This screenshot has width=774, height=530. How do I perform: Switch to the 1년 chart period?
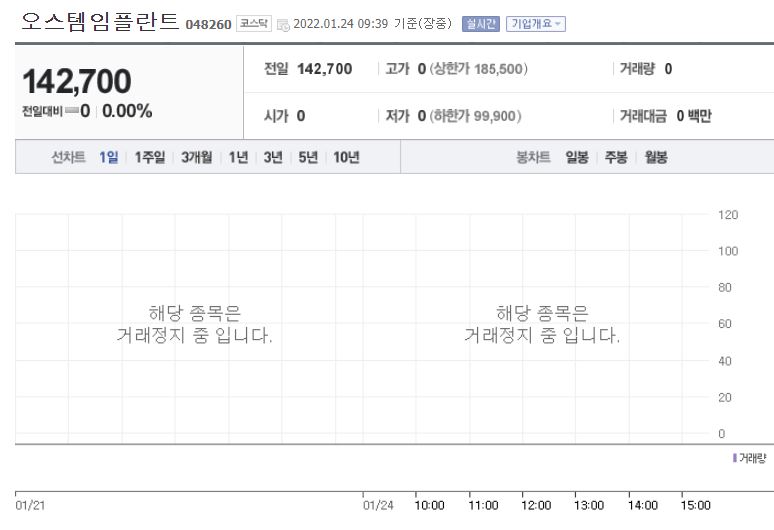click(x=238, y=157)
